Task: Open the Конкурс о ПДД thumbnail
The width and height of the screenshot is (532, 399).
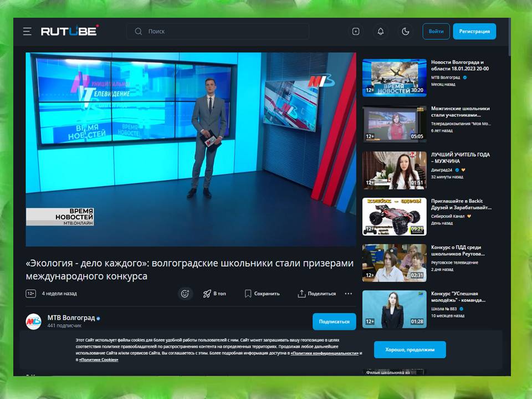Action: click(x=394, y=263)
